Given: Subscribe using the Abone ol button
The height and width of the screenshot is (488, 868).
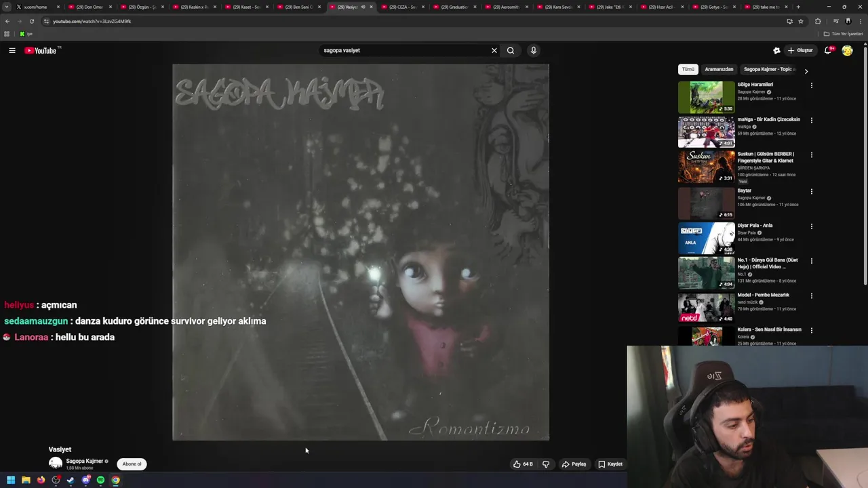Looking at the screenshot, I should (x=132, y=464).
